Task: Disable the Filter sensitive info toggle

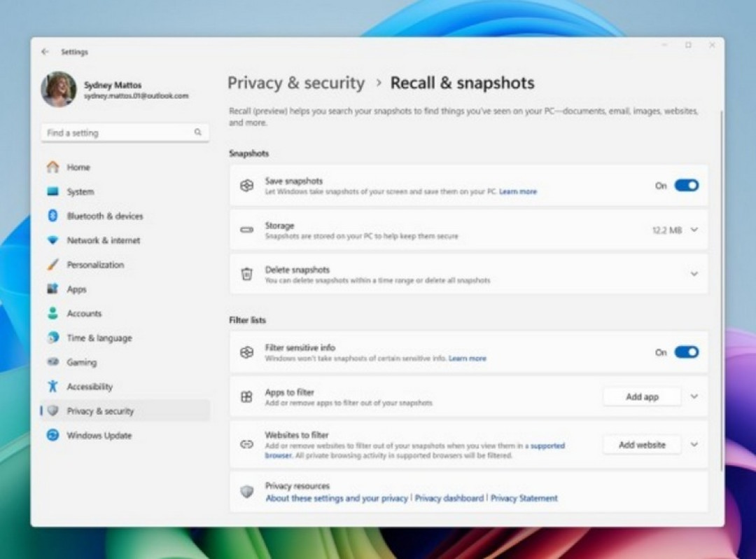Action: (x=686, y=352)
